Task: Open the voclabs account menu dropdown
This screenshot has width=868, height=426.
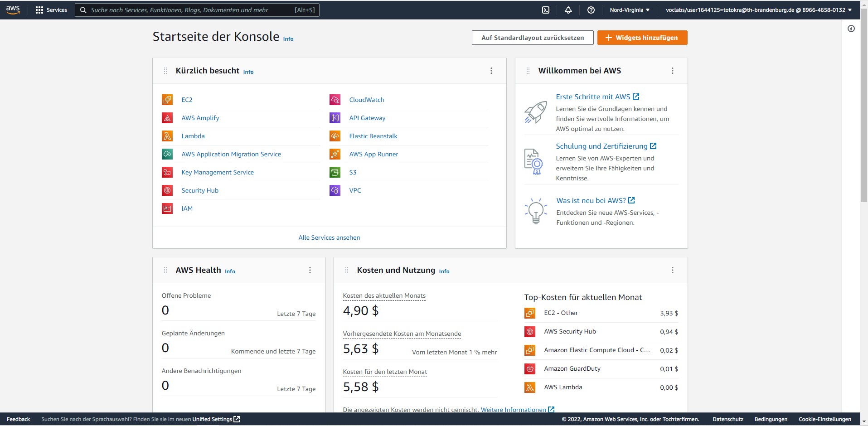Action: 758,10
